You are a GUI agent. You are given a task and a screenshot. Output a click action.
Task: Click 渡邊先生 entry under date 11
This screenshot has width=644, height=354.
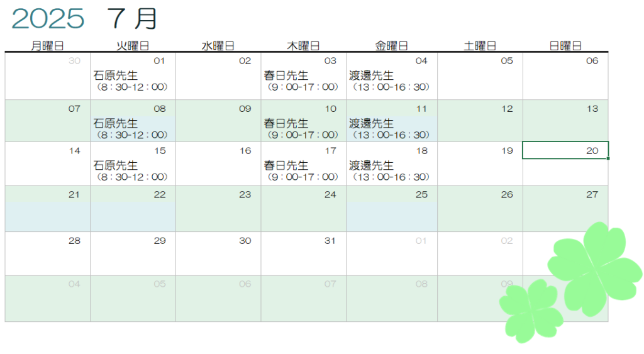pos(371,123)
